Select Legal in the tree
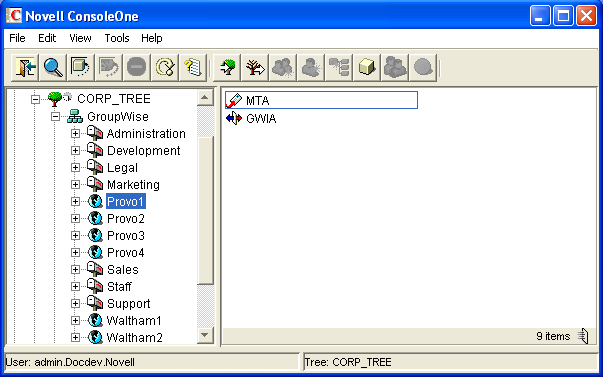The height and width of the screenshot is (377, 603). pos(122,168)
